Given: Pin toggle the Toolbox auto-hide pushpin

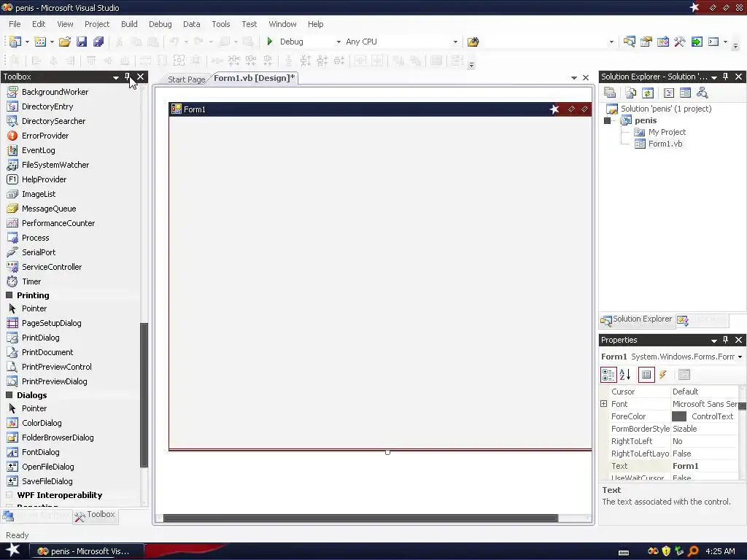Looking at the screenshot, I should pyautogui.click(x=127, y=77).
